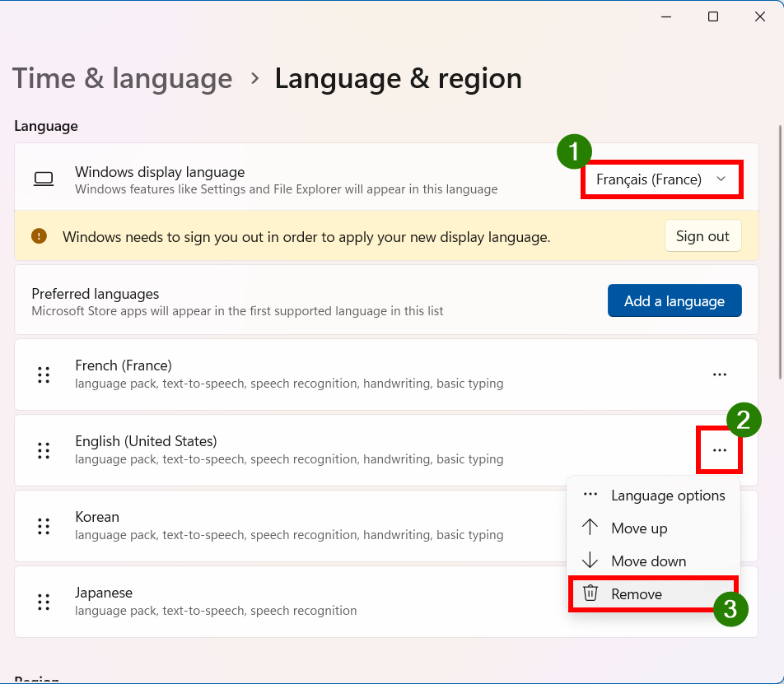Close the Settings window
784x684 pixels.
click(x=760, y=16)
